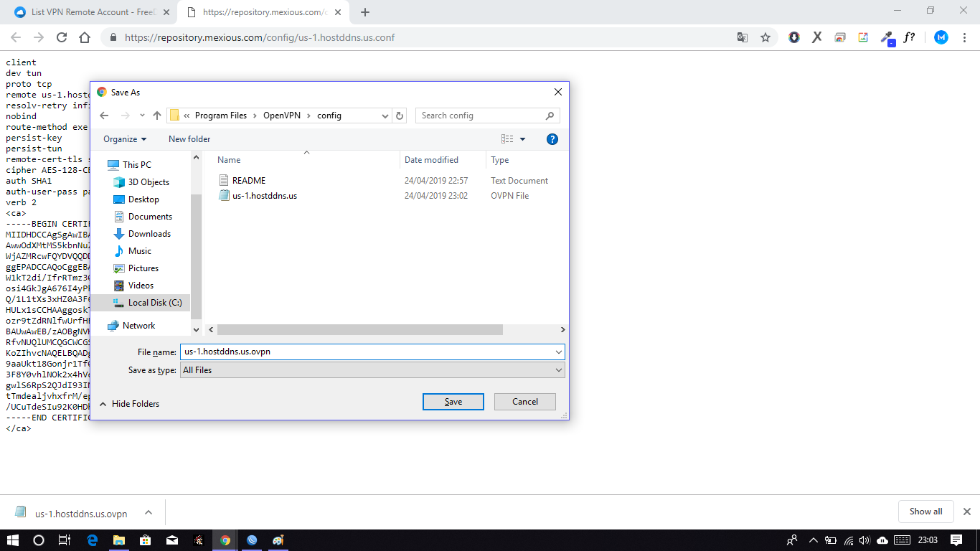The image size is (980, 551).
Task: Open the Action Center notifications icon
Action: pyautogui.click(x=956, y=540)
